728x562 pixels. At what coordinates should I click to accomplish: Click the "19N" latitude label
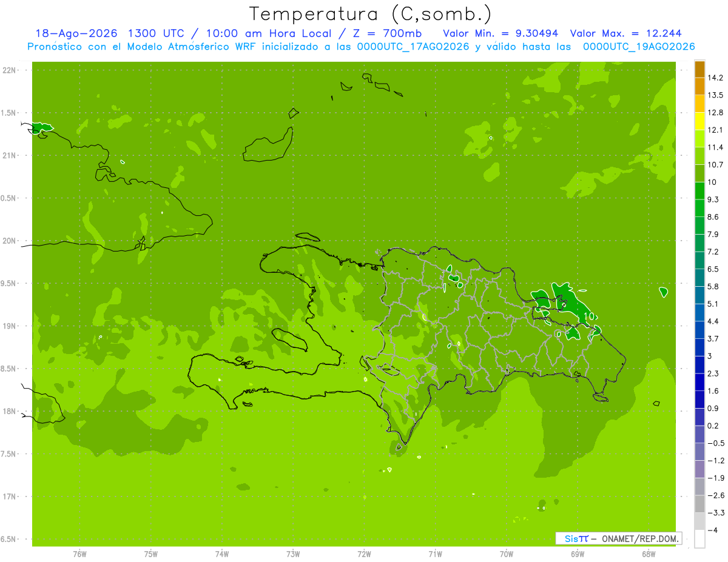point(10,326)
